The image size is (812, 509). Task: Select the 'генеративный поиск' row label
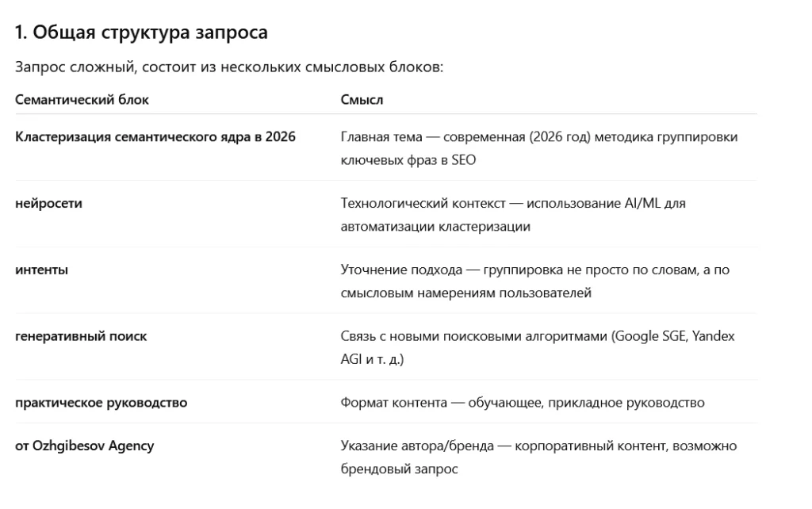click(x=81, y=336)
